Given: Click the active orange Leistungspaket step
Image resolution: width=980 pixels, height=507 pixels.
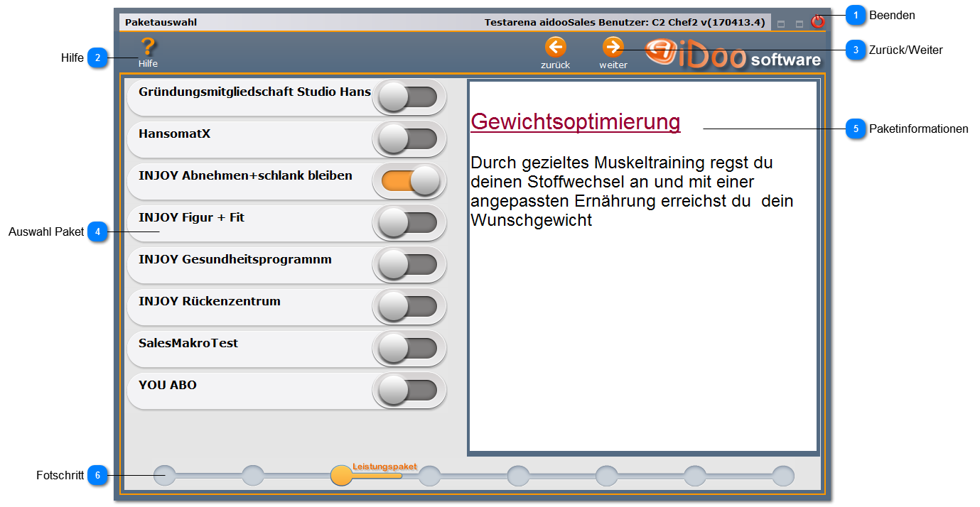Looking at the screenshot, I should pos(342,475).
